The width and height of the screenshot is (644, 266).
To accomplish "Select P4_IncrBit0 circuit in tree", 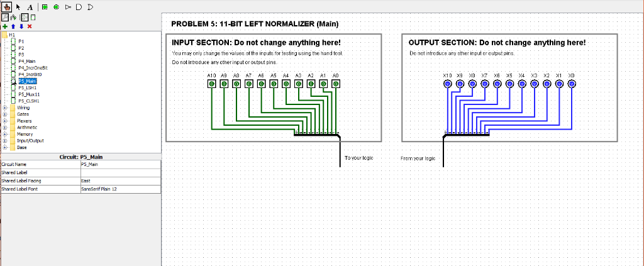I will click(30, 74).
